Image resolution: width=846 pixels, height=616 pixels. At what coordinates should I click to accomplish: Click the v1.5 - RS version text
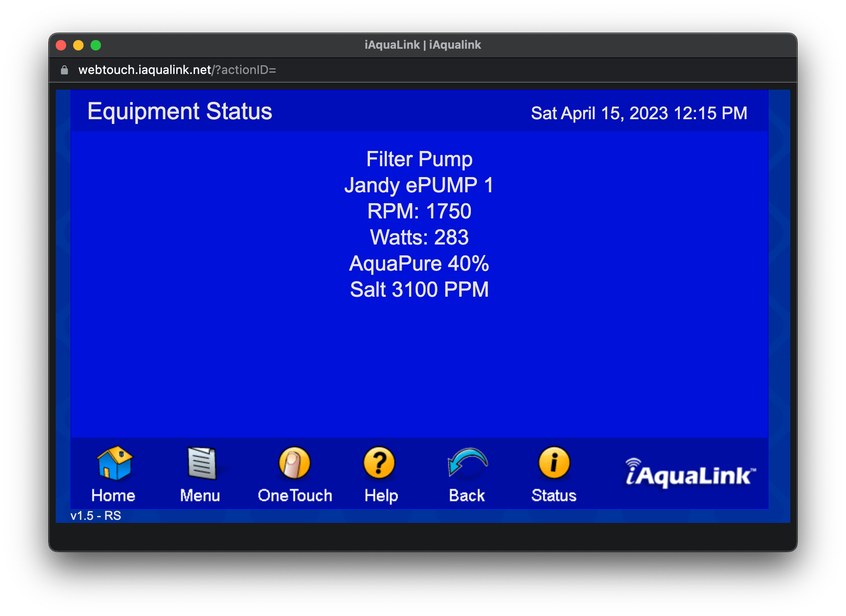pos(96,516)
